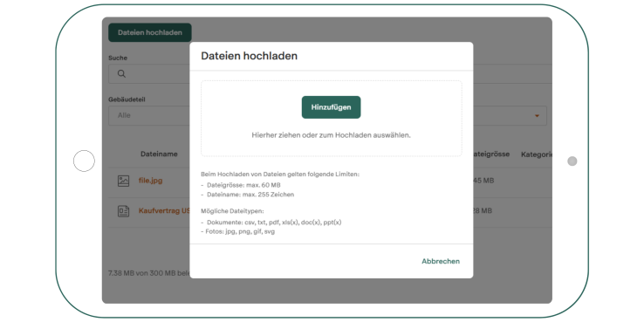Click the 'Mögliche Dateitypen:' heading
Viewport: 644px width, 322px height.
point(232,211)
